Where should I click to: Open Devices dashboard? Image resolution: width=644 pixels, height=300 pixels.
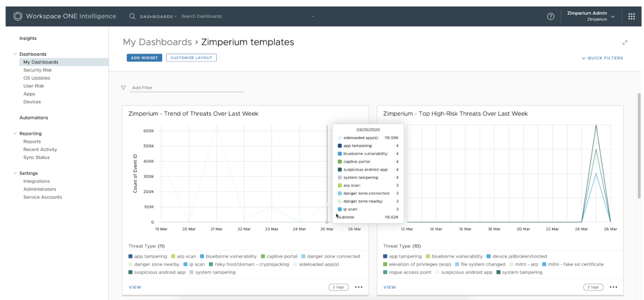32,101
